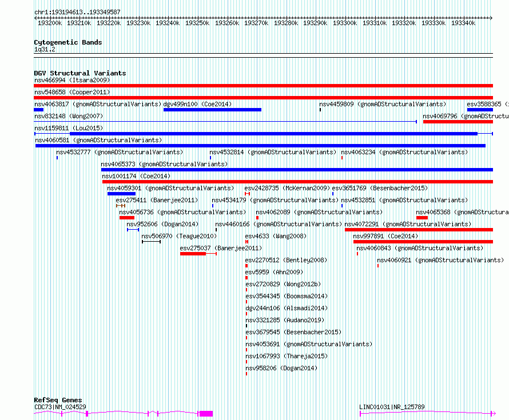Click the CDC73 gene model track
Image resolution: width=509 pixels, height=420 pixels.
[124, 414]
